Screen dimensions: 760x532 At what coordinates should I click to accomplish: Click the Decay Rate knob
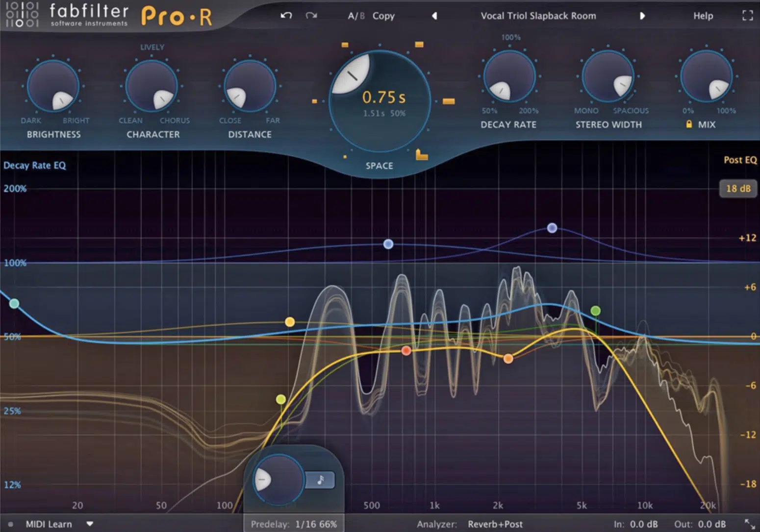[x=509, y=76]
